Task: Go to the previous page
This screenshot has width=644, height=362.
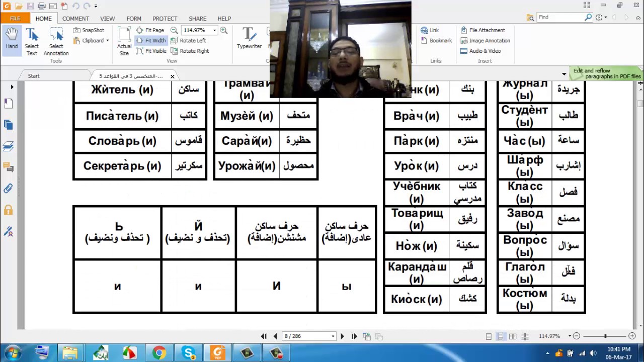Action: 275,336
